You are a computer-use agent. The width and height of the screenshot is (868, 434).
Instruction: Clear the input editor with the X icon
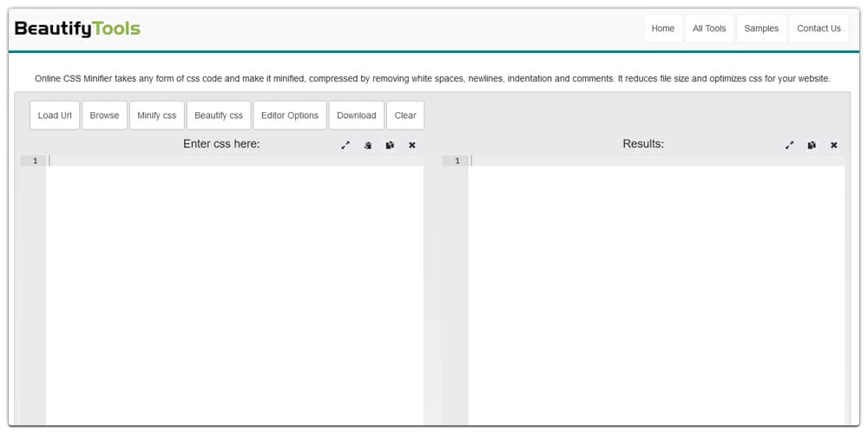point(412,145)
